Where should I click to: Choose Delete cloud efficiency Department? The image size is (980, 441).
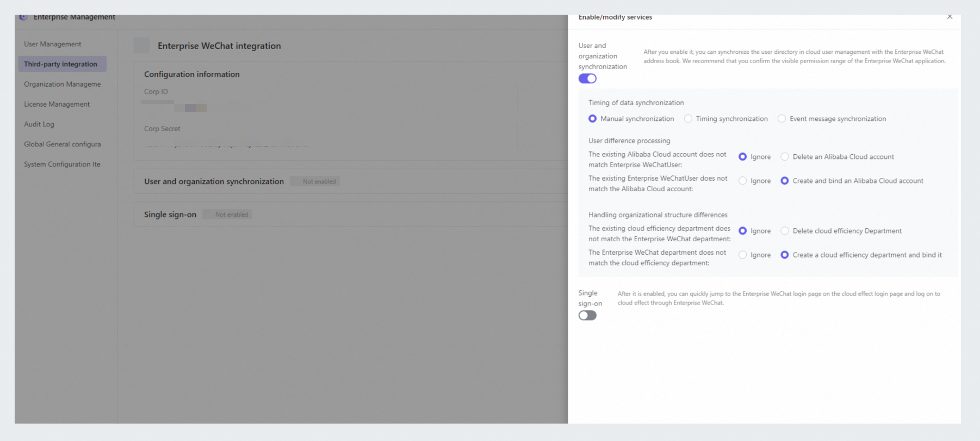tap(785, 231)
